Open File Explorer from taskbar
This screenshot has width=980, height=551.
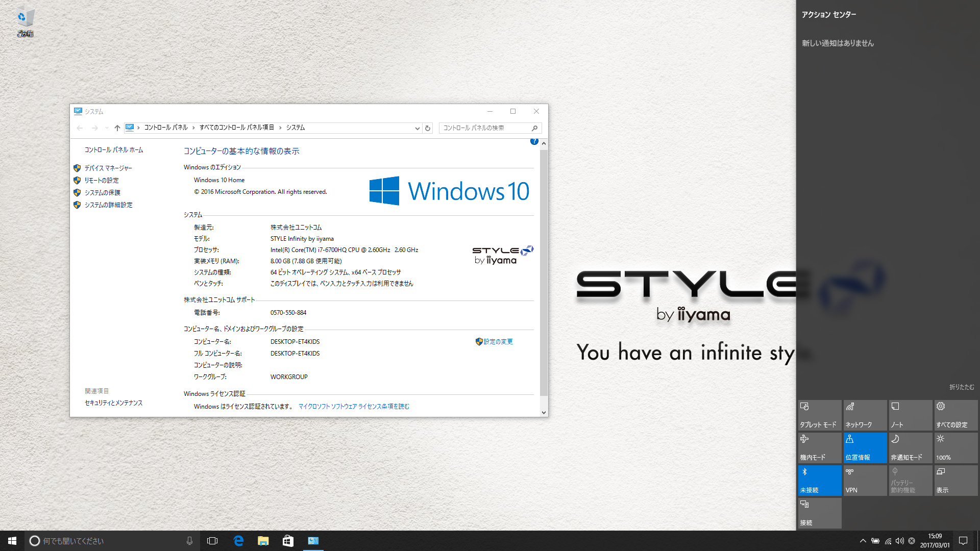tap(263, 541)
